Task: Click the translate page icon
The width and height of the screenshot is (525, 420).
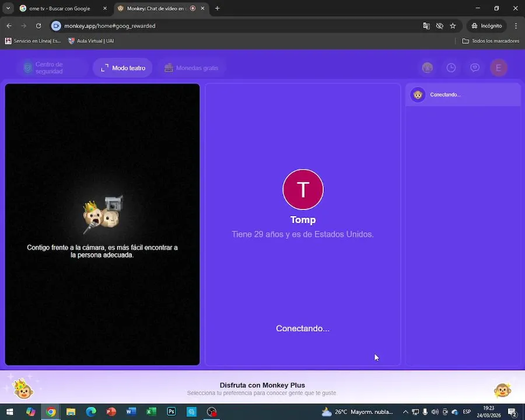Action: tap(426, 26)
